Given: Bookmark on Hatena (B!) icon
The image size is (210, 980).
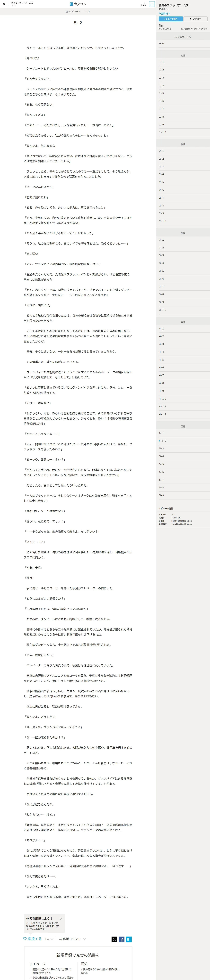Looking at the screenshot, I should (129, 939).
